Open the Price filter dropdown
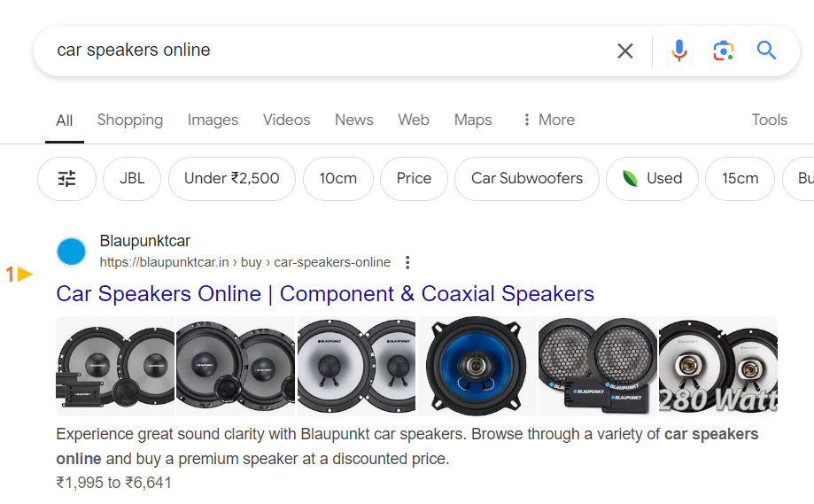The height and width of the screenshot is (504, 814). 414,179
